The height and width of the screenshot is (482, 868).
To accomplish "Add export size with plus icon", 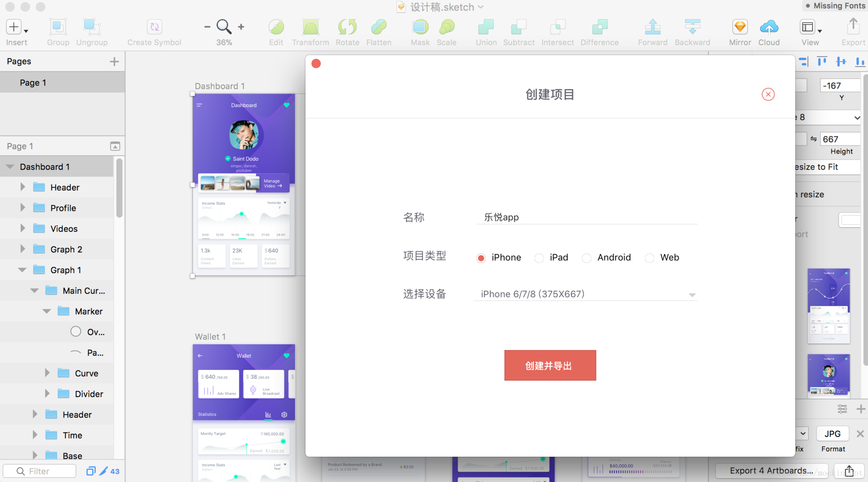I will [861, 409].
